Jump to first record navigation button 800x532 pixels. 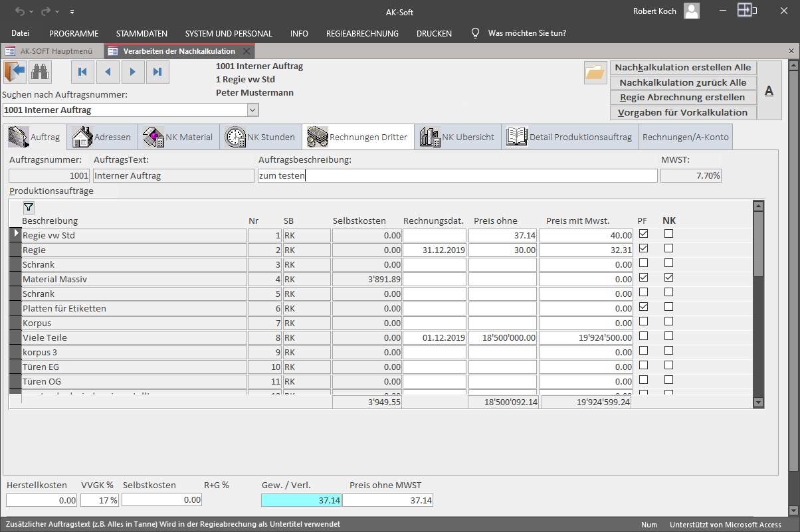[x=82, y=72]
